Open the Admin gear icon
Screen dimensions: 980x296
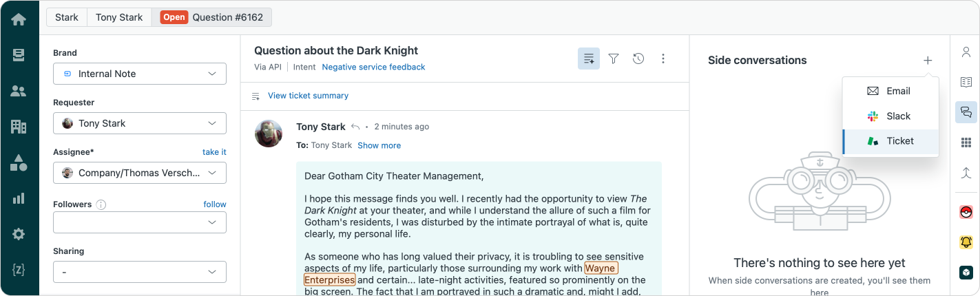click(x=19, y=234)
